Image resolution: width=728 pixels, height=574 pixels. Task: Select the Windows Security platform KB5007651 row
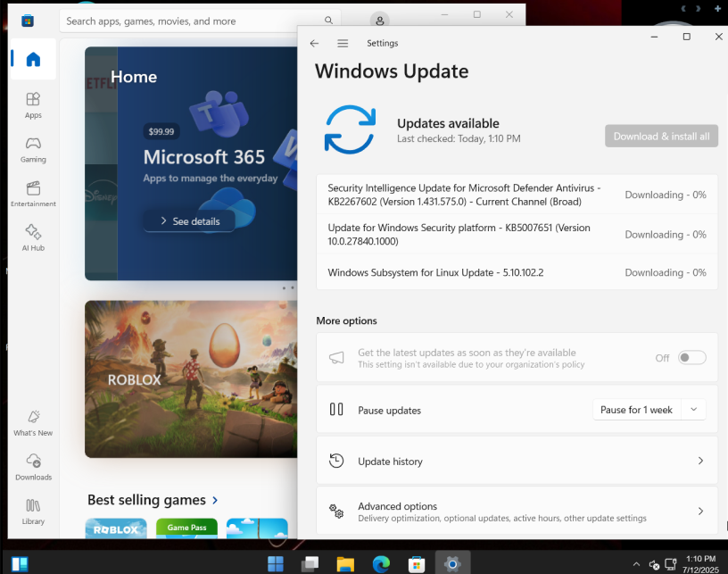[517, 234]
